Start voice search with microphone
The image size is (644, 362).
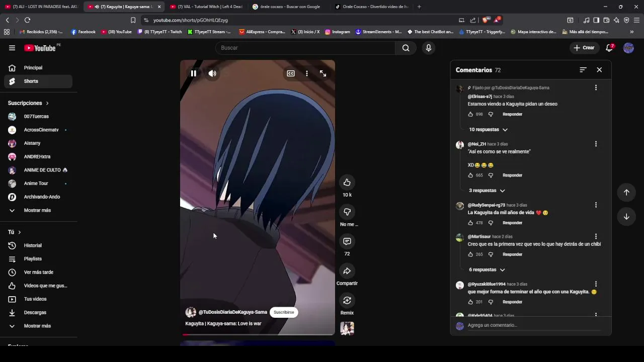point(428,48)
